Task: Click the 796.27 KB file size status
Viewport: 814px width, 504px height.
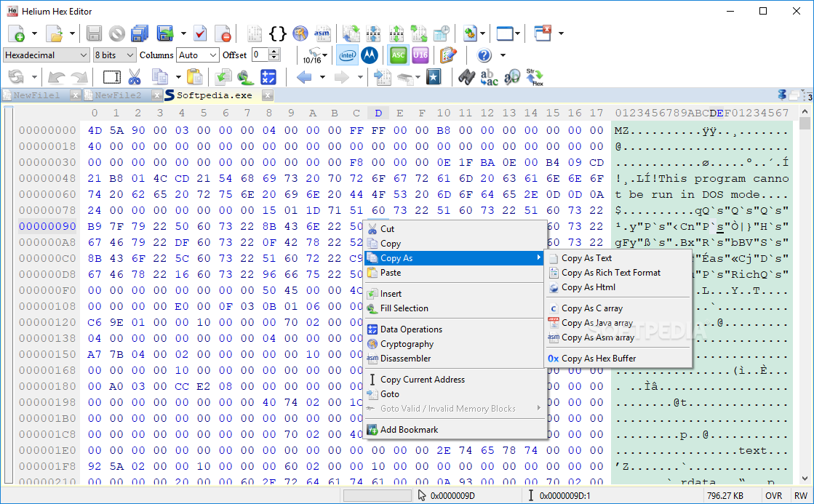Action: click(725, 496)
